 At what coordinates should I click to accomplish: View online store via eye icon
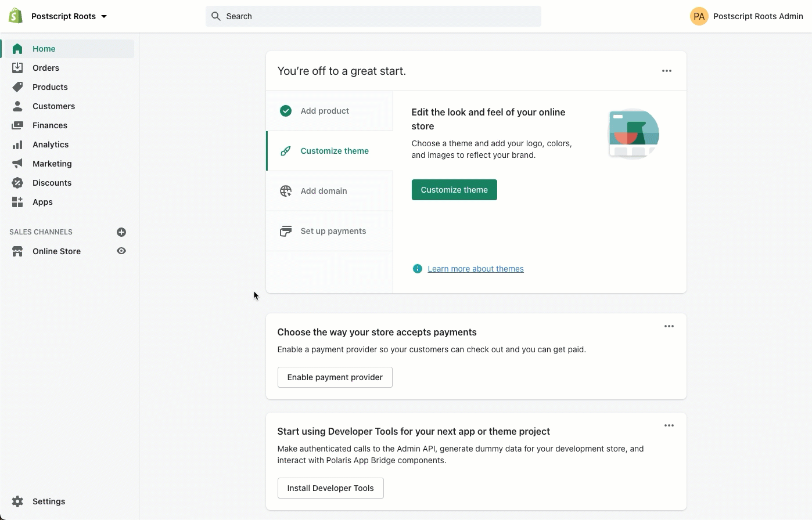121,251
